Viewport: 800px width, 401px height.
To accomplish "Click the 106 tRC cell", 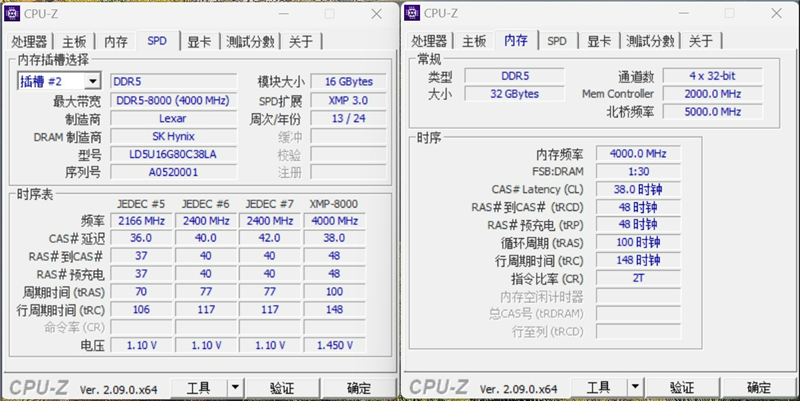I will pyautogui.click(x=141, y=310).
